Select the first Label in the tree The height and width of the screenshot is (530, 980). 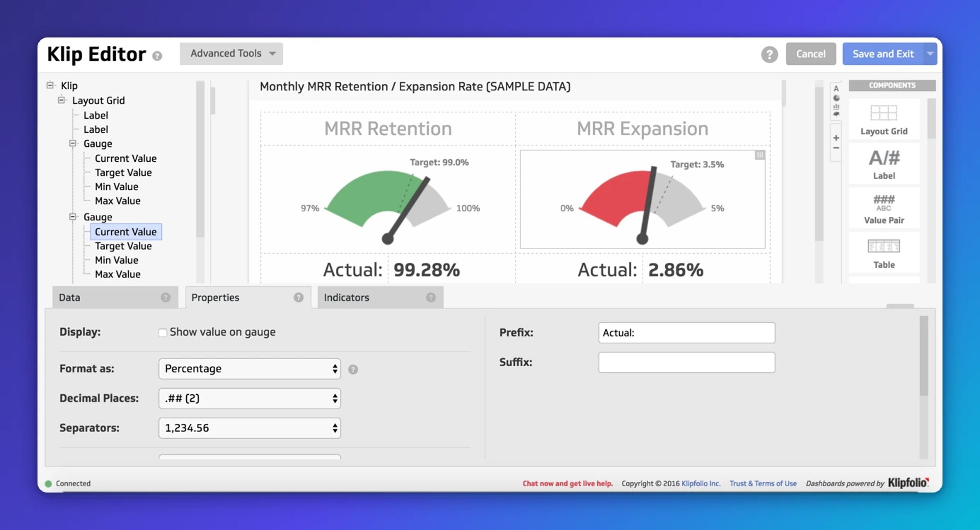point(96,115)
